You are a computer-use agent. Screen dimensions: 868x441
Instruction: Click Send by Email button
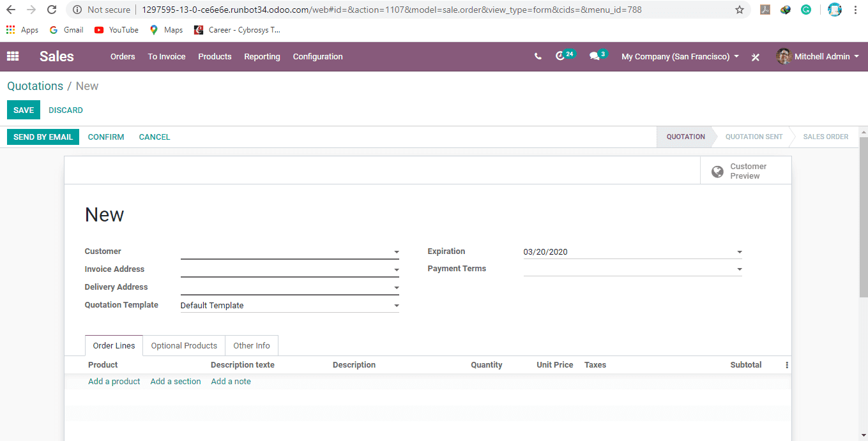pos(43,137)
